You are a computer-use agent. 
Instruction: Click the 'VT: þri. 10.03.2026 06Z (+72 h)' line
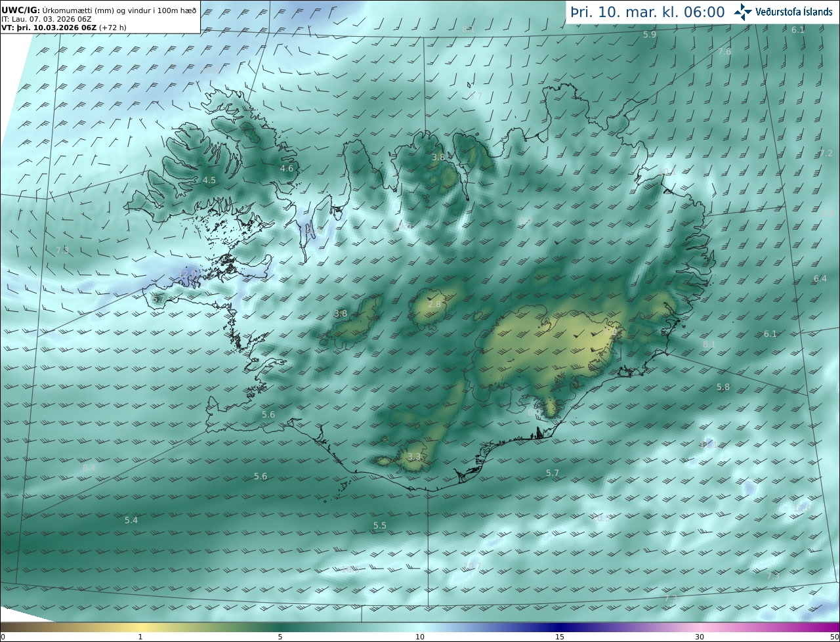coord(64,28)
